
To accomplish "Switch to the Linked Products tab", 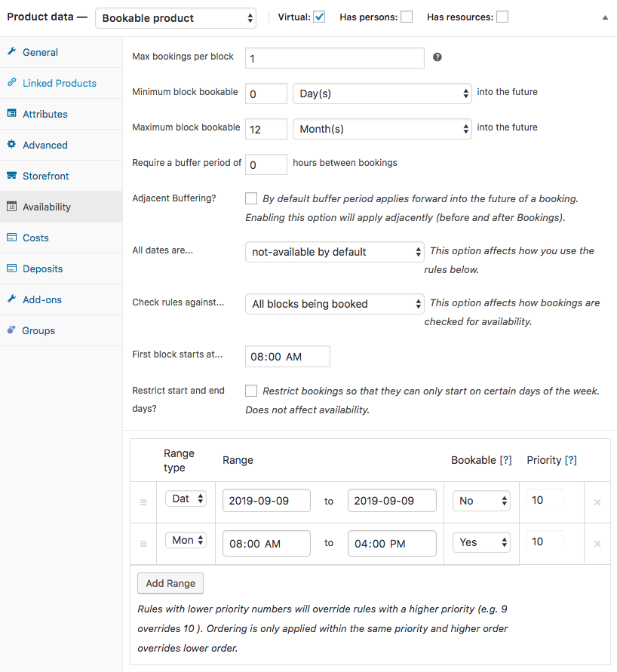I will [x=61, y=83].
